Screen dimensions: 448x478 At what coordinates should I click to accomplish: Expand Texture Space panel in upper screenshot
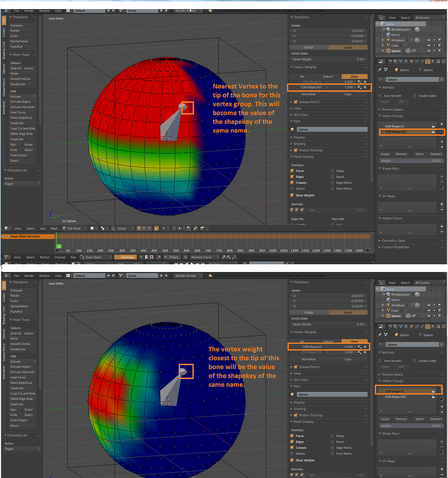392,109
